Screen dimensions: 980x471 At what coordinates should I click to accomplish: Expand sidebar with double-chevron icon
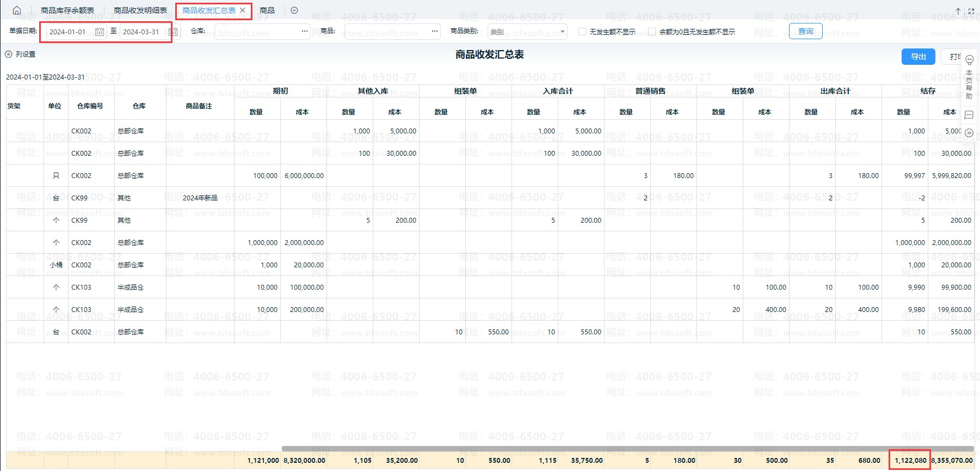click(x=969, y=133)
